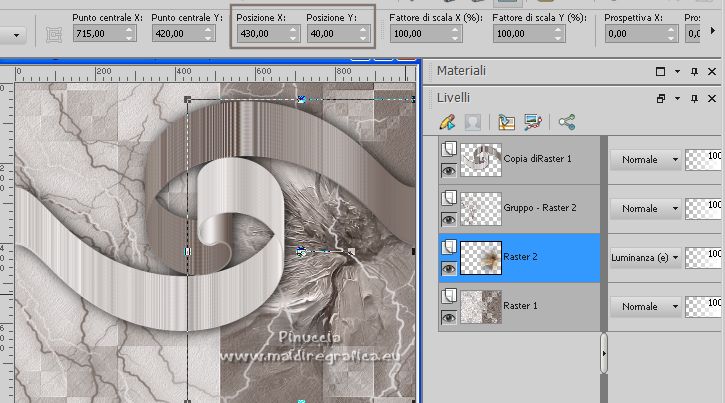Click the layer link icon of Copia diRaster 1
The height and width of the screenshot is (403, 725).
coord(449,149)
